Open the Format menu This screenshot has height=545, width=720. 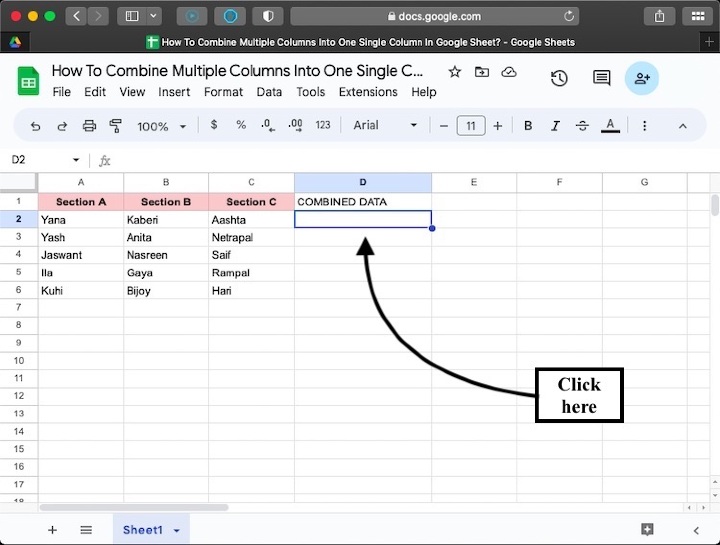(x=223, y=92)
